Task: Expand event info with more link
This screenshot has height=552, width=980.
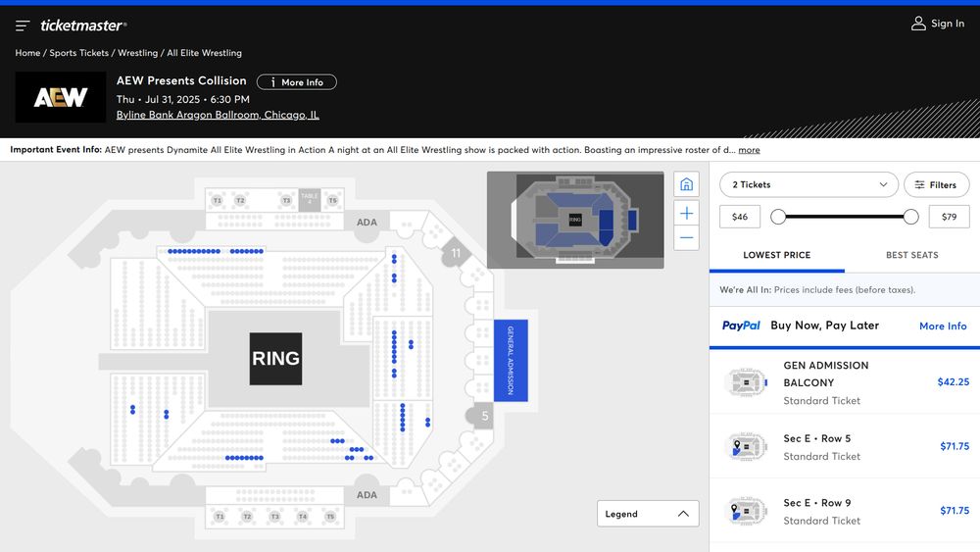Action: click(749, 150)
